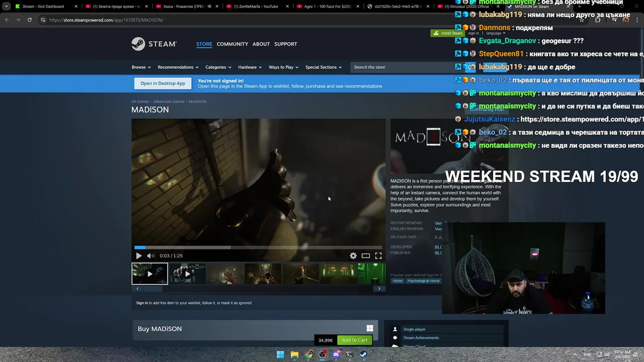644x362 pixels.
Task: Show previous media thumbnails with left arrow
Action: click(x=137, y=289)
